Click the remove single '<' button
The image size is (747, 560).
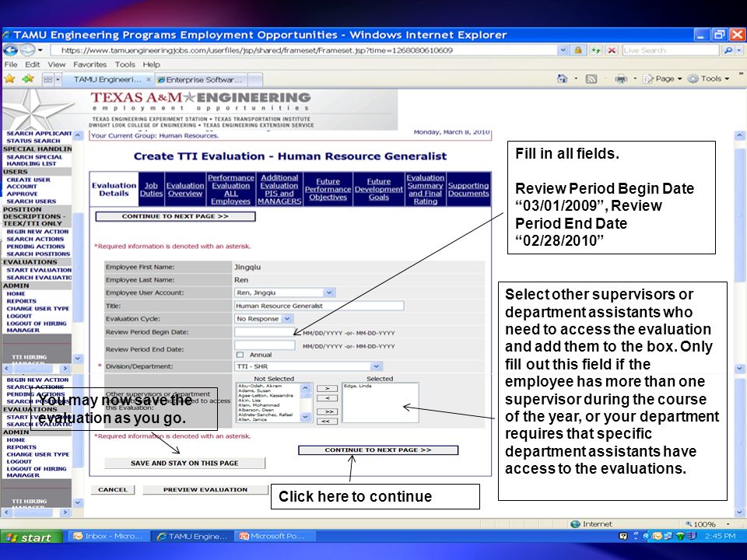327,398
